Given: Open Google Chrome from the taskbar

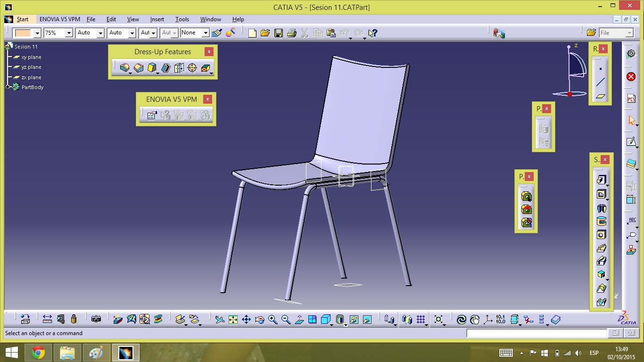Looking at the screenshot, I should (38, 353).
